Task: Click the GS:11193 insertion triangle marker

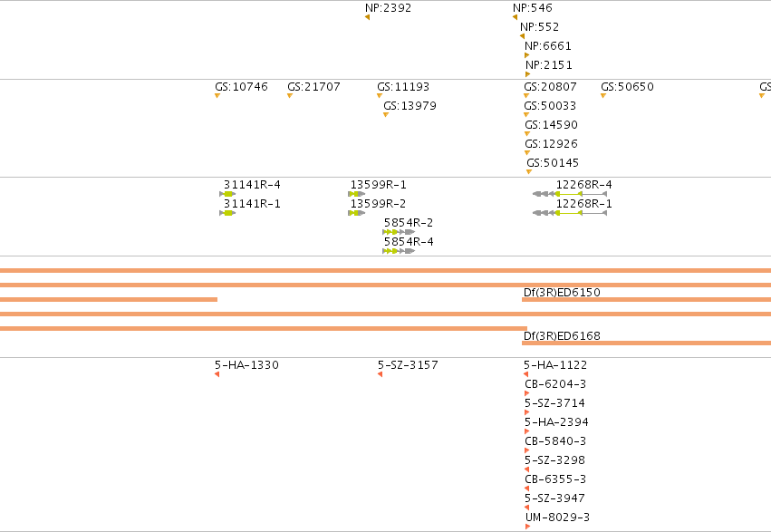Action: coord(379,95)
